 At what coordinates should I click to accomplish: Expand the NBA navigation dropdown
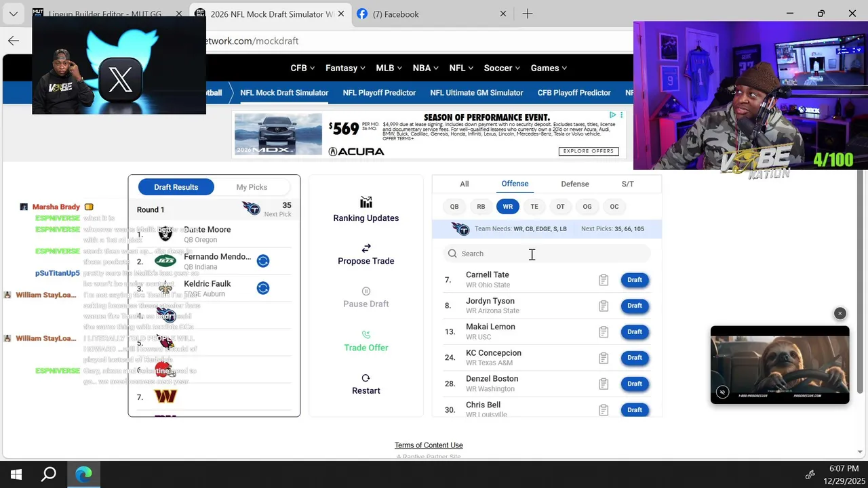tap(426, 68)
